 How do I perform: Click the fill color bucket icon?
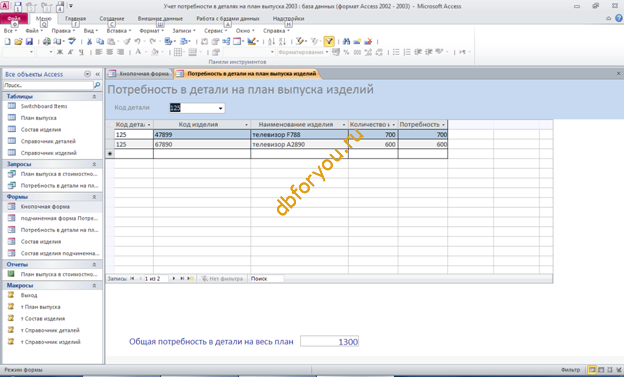(155, 52)
